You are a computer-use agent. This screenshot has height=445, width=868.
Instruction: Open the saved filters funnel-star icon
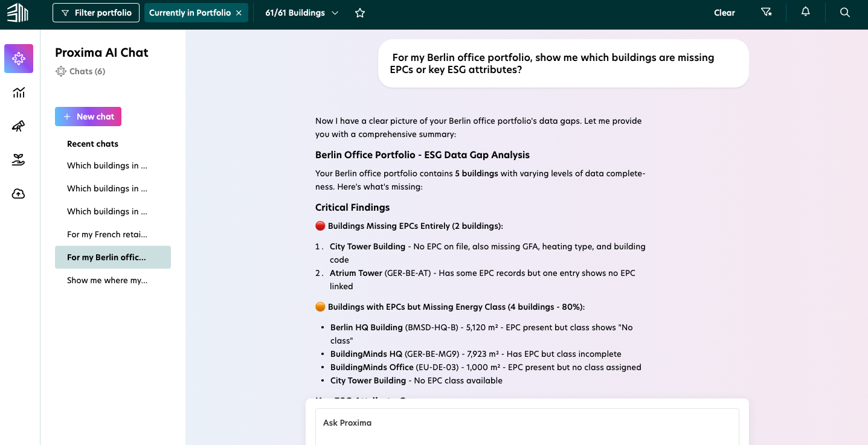[x=767, y=13]
